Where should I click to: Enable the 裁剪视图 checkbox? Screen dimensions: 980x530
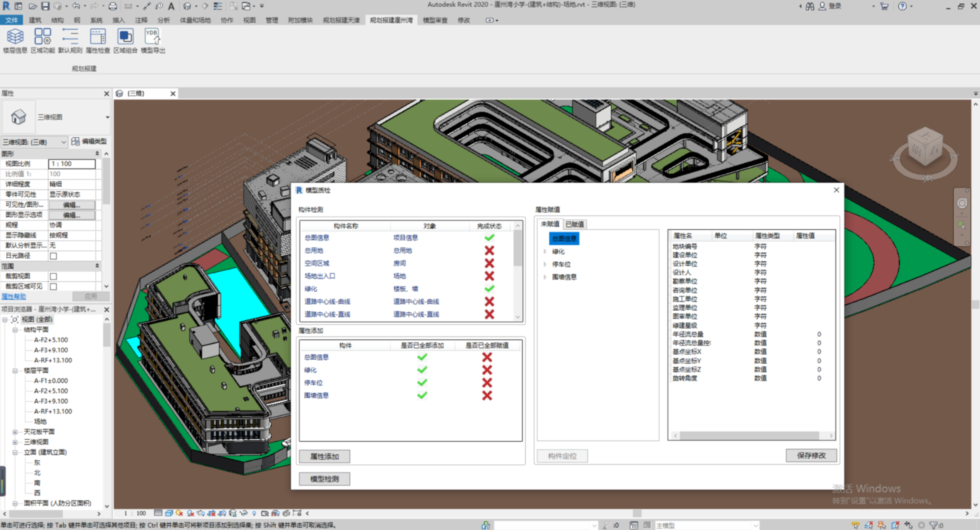(x=54, y=276)
